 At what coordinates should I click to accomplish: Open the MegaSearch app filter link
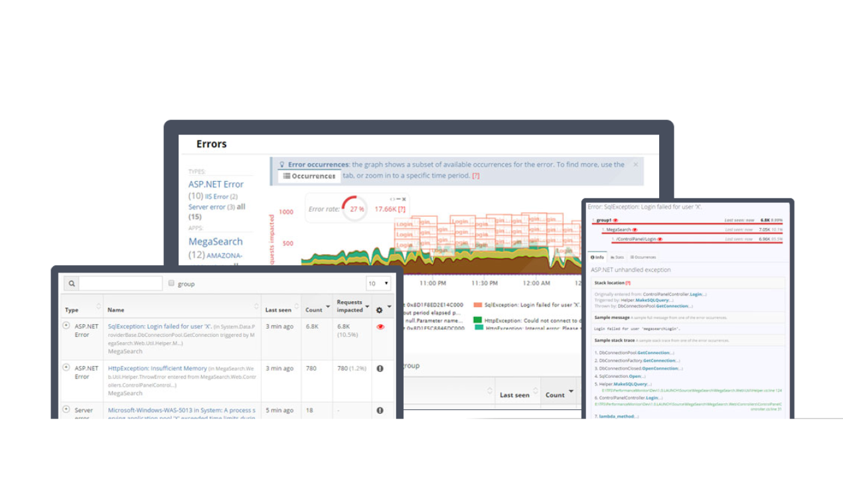[215, 241]
